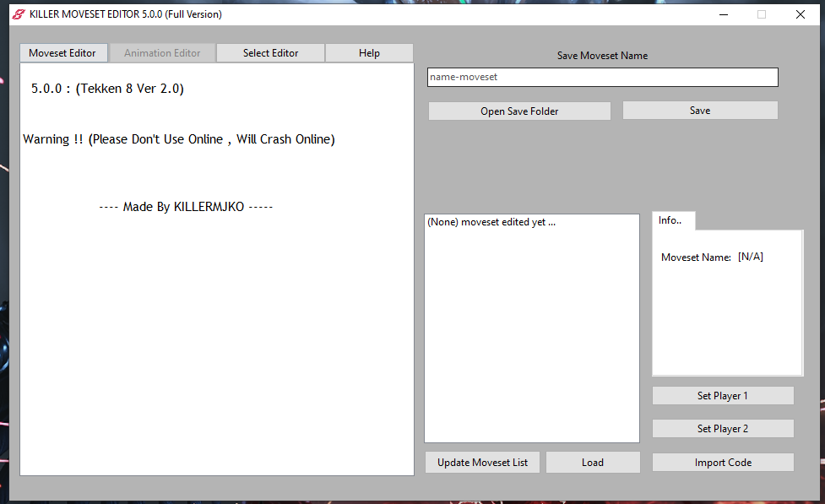Click the Open Save Folder button

click(x=519, y=111)
